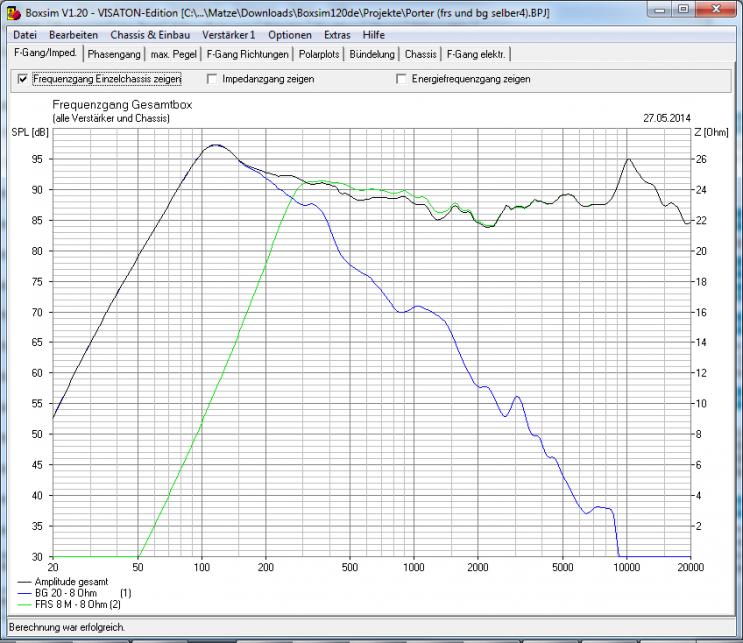
Task: Switch to the Phasengang tab
Action: point(113,54)
